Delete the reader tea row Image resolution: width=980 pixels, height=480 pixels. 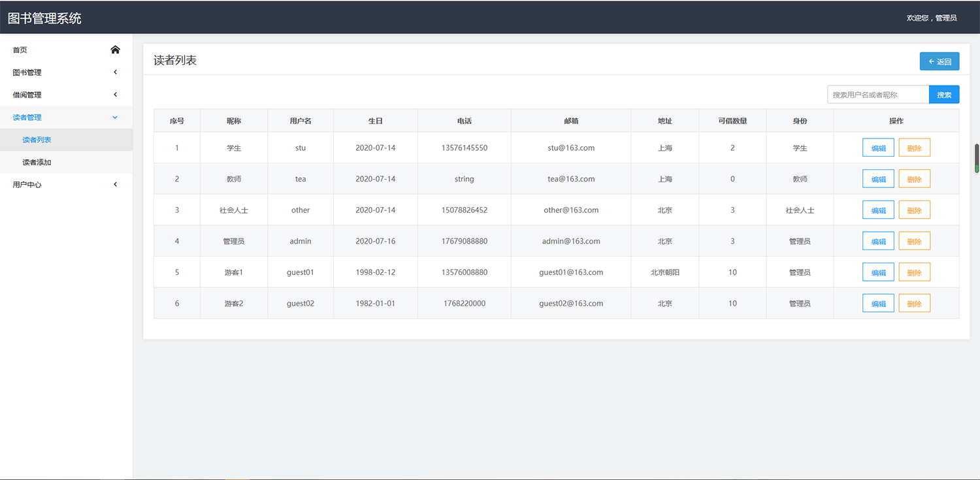915,179
